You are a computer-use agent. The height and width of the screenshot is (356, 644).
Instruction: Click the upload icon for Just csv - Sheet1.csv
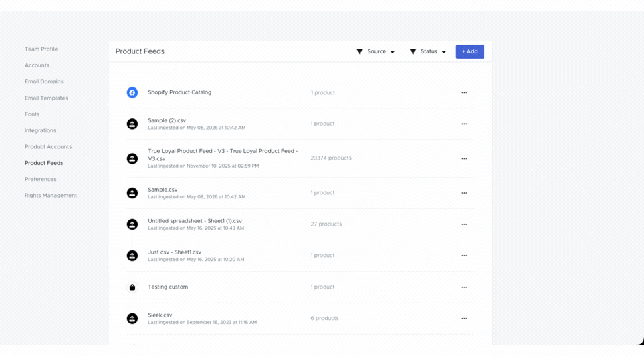(132, 256)
